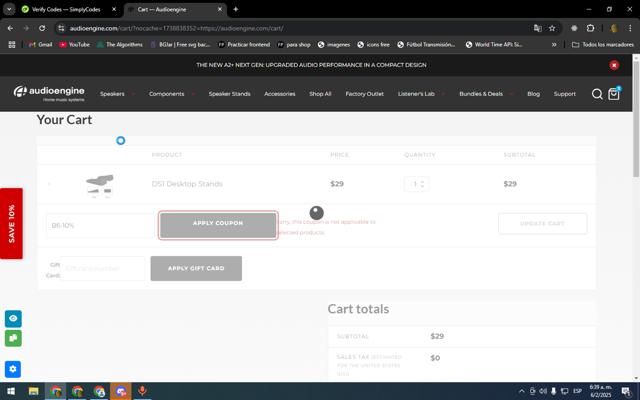This screenshot has width=640, height=400.
Task: Go forward with the browser forward arrow
Action: click(26, 28)
